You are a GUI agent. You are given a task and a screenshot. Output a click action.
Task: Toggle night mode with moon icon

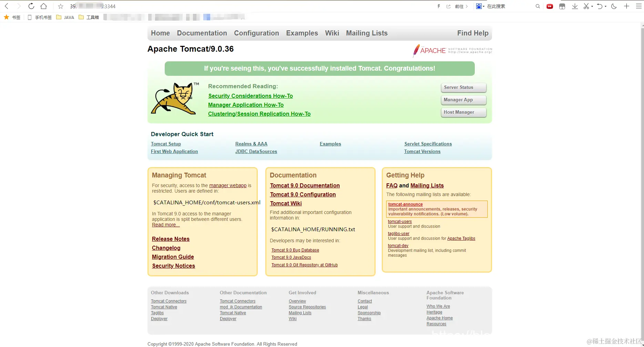(x=614, y=6)
